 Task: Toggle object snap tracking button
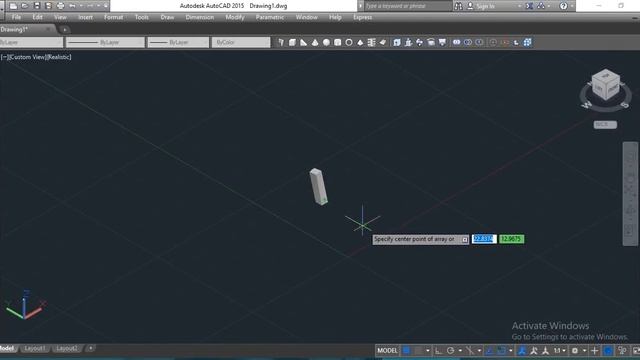(x=489, y=351)
